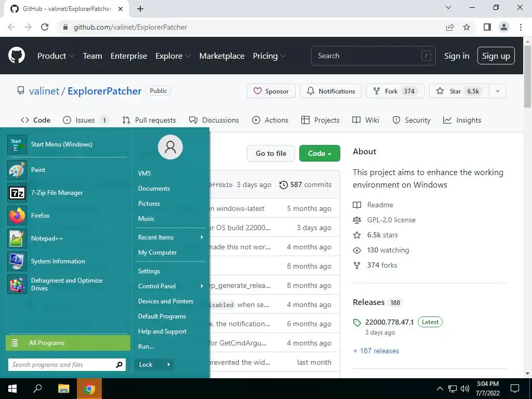Open taskbar search magnifier
The width and height of the screenshot is (532, 399).
pyautogui.click(x=37, y=389)
